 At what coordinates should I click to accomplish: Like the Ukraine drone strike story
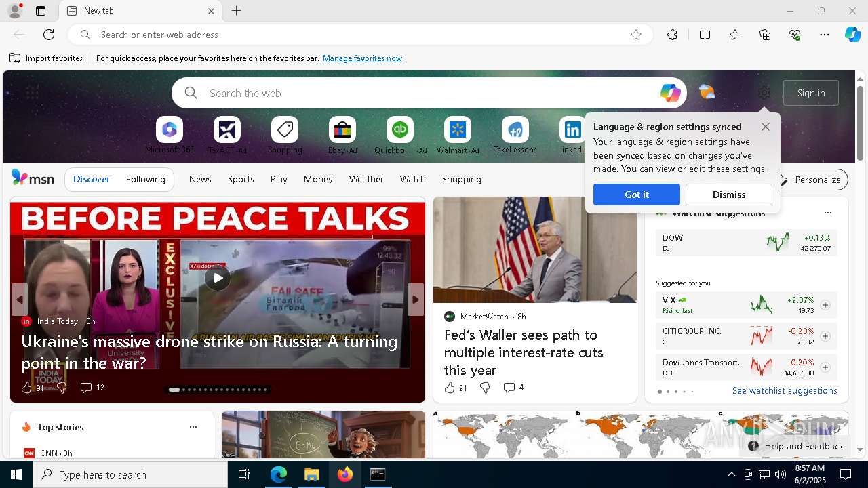[x=26, y=388]
